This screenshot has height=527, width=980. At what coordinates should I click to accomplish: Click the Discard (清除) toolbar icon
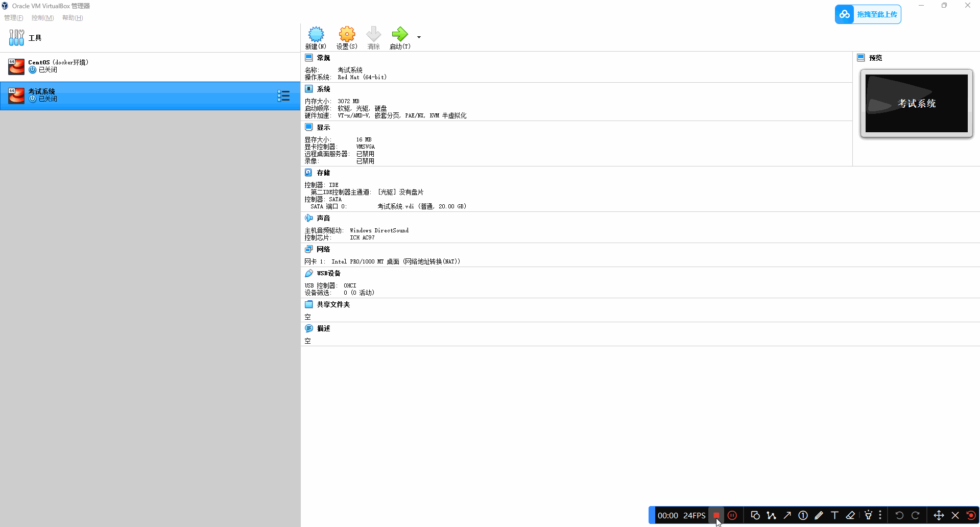373,38
